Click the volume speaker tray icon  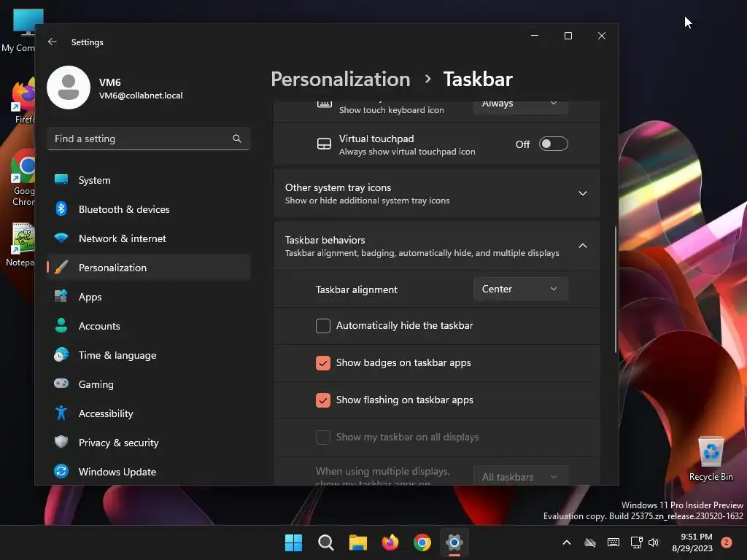pos(653,542)
